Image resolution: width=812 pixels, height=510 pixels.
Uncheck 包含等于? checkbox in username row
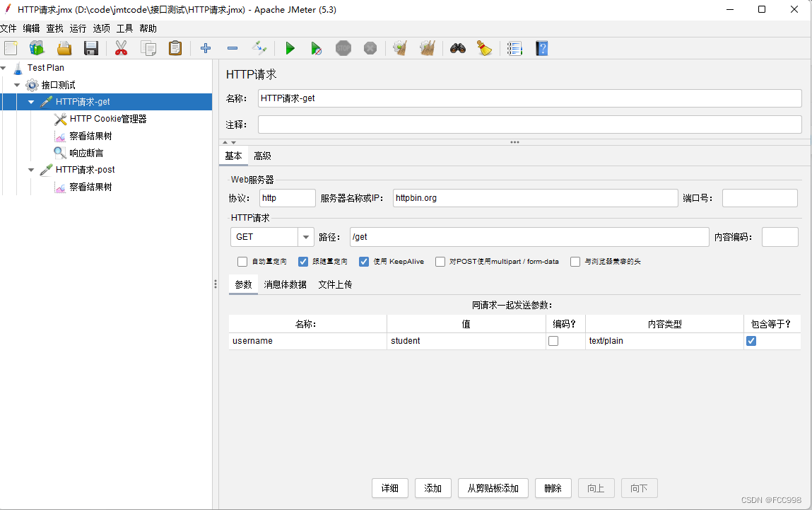[x=751, y=341]
